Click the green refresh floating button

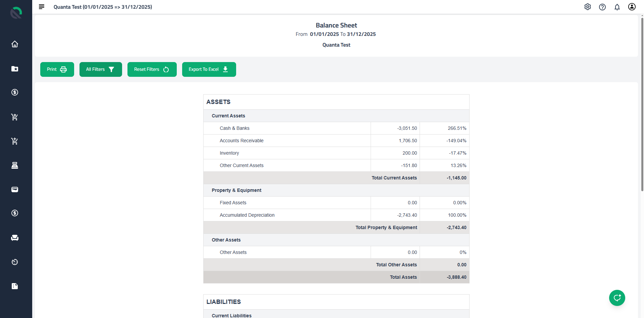pos(617,298)
